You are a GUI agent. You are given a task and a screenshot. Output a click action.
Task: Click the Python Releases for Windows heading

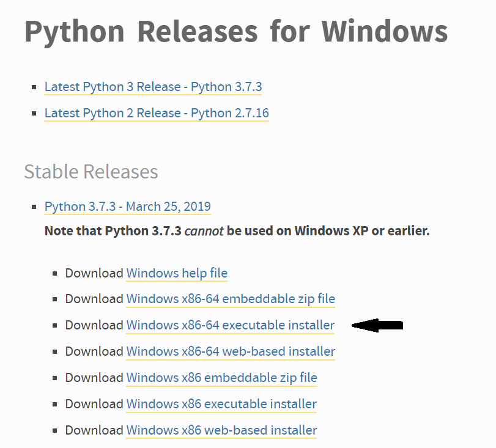(235, 32)
